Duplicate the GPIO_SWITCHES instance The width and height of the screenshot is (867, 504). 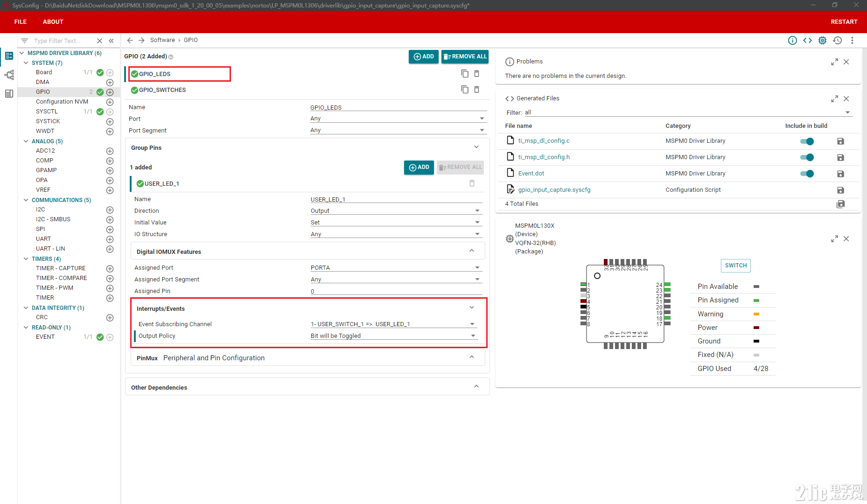click(465, 90)
